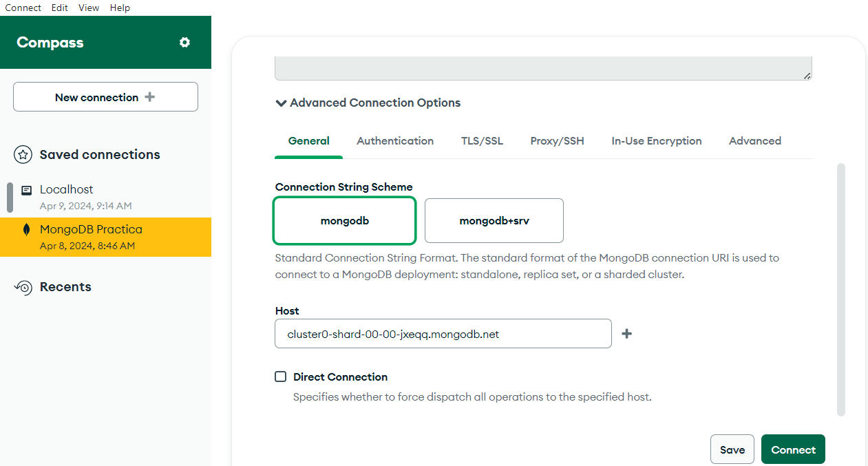Click the Host label

point(287,311)
